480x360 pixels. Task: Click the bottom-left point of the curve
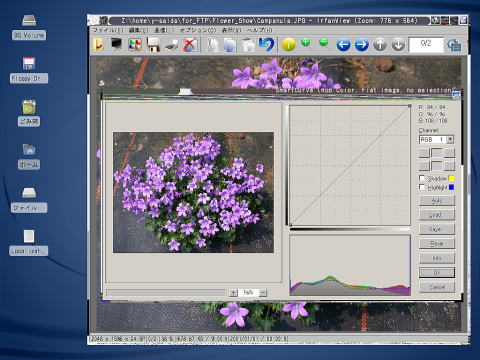[290, 225]
